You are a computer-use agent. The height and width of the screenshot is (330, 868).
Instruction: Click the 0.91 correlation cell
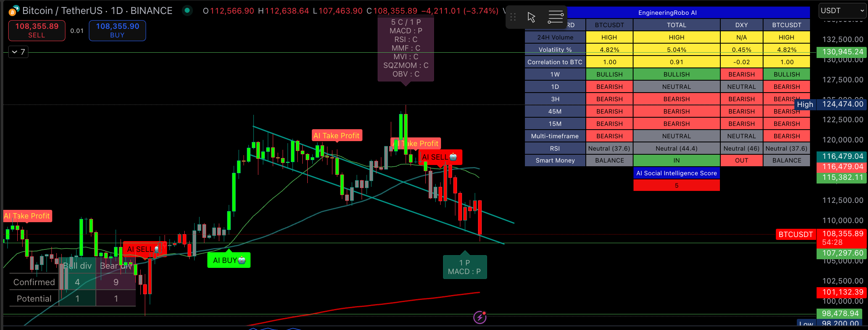click(677, 62)
